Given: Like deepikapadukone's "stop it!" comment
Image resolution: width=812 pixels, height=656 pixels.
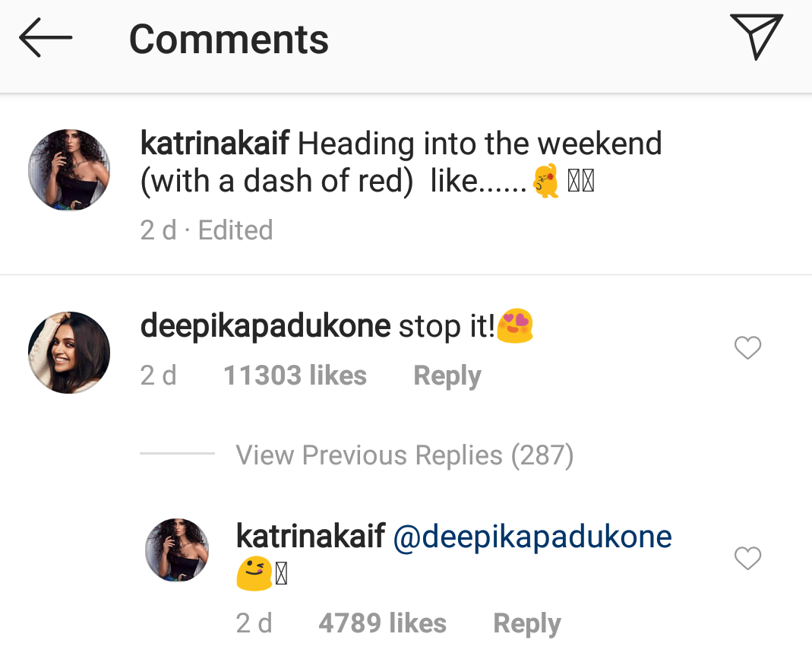Looking at the screenshot, I should pos(747,349).
